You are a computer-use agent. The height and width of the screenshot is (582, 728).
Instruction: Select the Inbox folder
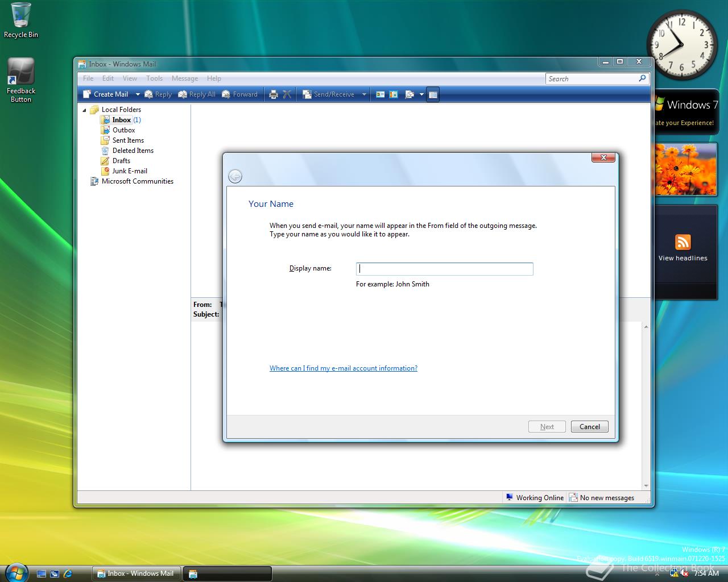click(x=122, y=120)
